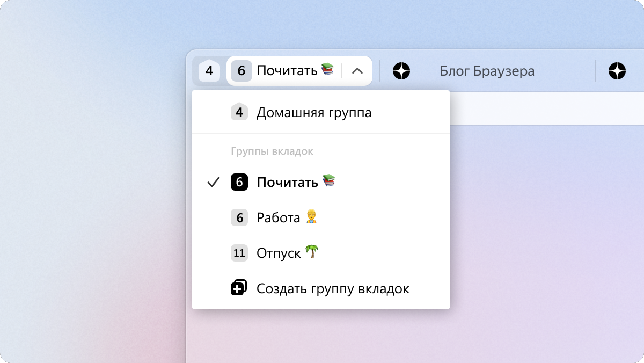The width and height of the screenshot is (644, 363).
Task: Switch to the Отпуск tab group
Action: pos(321,253)
